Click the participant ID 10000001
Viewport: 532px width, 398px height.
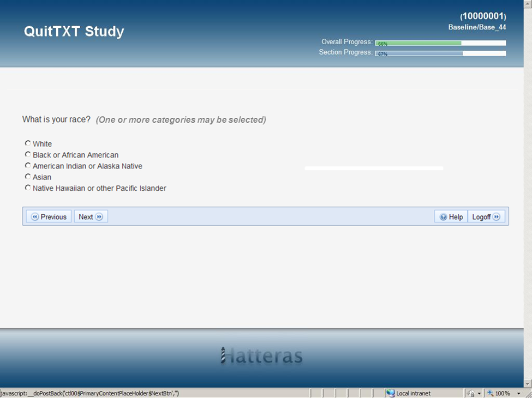point(483,16)
